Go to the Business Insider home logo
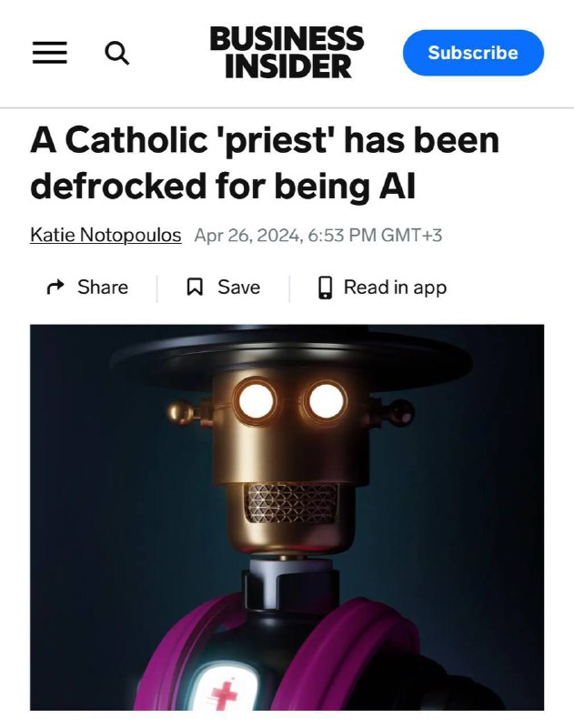 pos(287,52)
